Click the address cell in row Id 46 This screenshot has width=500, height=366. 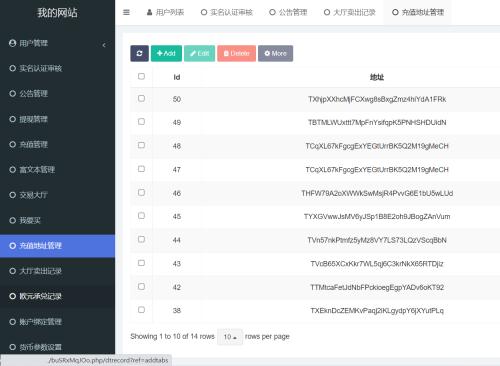pyautogui.click(x=377, y=193)
